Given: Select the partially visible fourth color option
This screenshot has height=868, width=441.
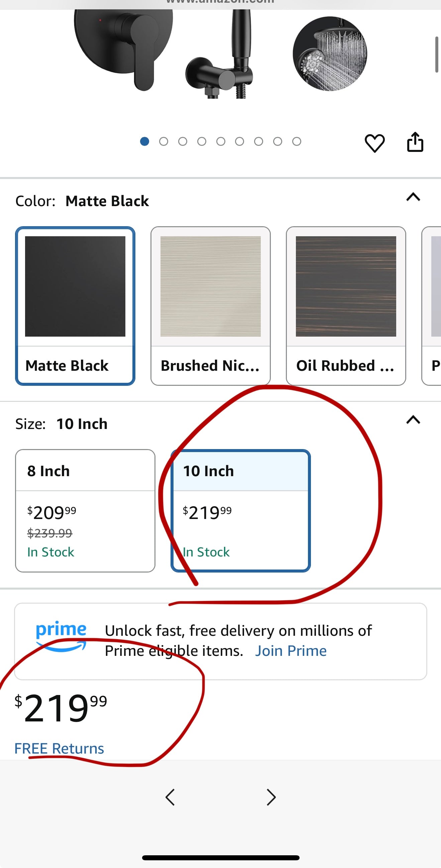Looking at the screenshot, I should pyautogui.click(x=433, y=306).
